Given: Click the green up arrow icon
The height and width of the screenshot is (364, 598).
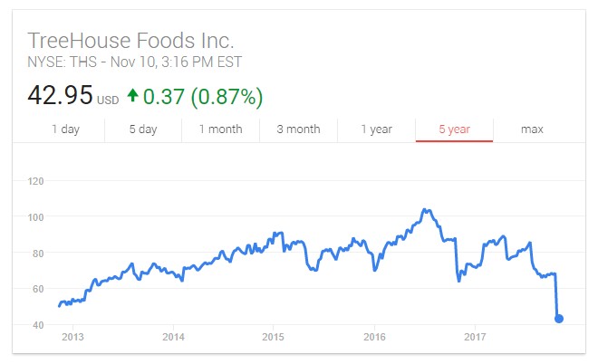Looking at the screenshot, I should (132, 95).
